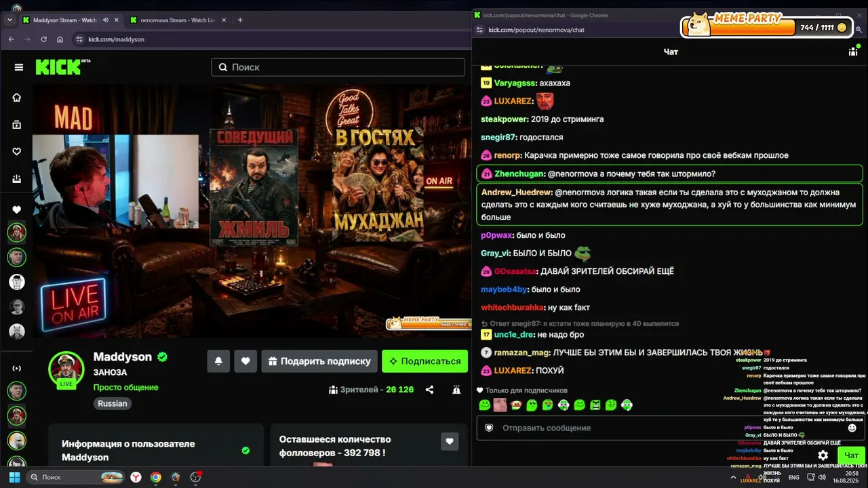Click Только для подписчиков label

pyautogui.click(x=526, y=390)
